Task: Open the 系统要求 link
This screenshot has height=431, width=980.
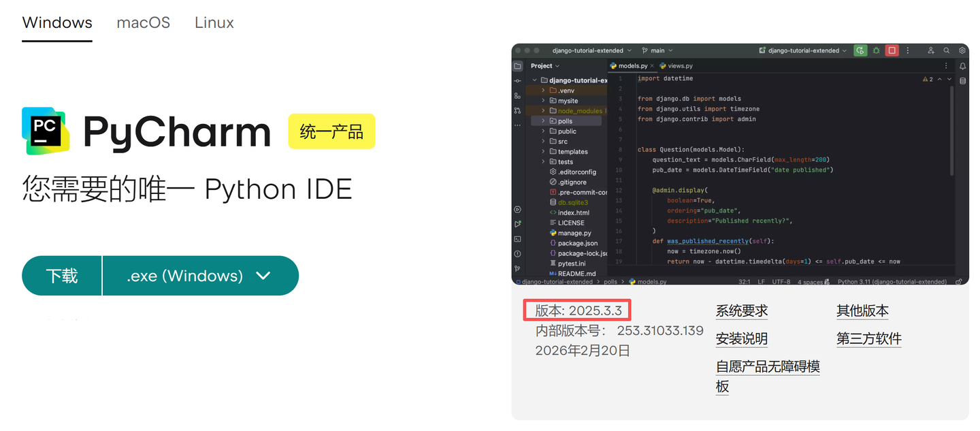Action: click(x=742, y=311)
